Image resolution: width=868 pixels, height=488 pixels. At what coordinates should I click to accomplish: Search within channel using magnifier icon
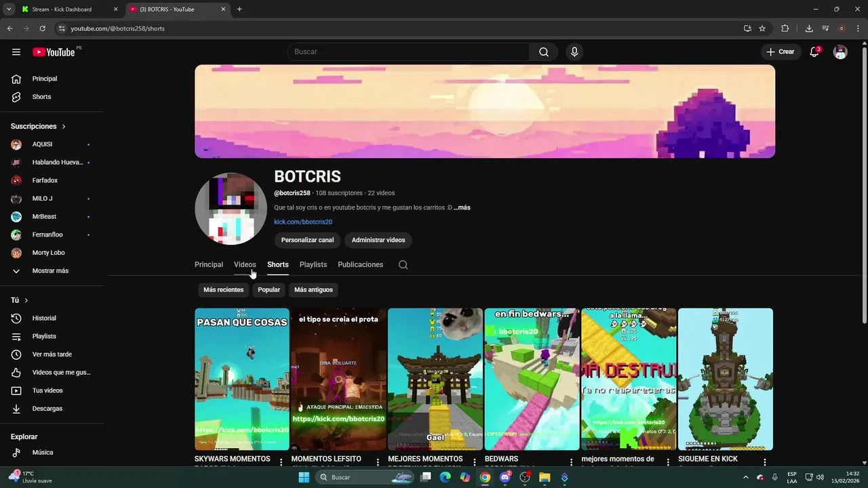403,265
